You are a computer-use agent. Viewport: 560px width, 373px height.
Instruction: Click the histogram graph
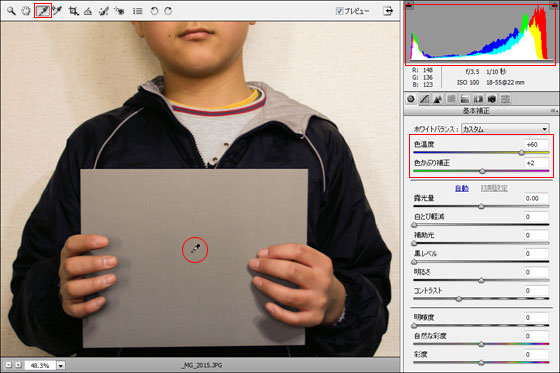pos(481,35)
